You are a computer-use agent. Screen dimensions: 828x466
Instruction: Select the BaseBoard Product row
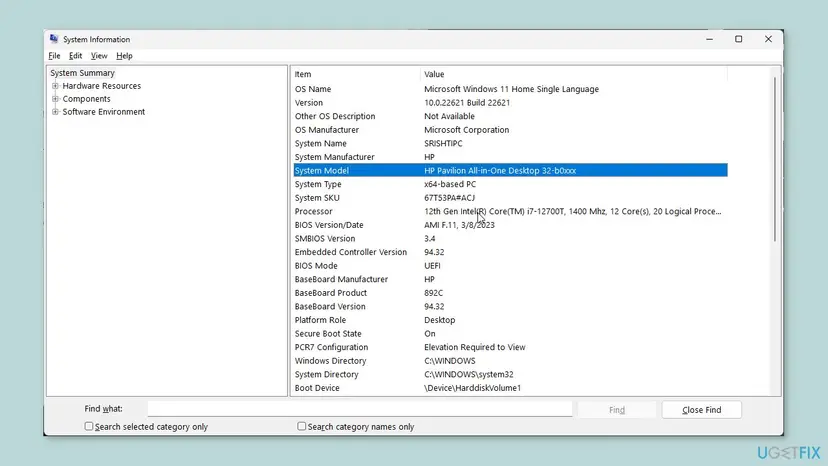click(510, 293)
